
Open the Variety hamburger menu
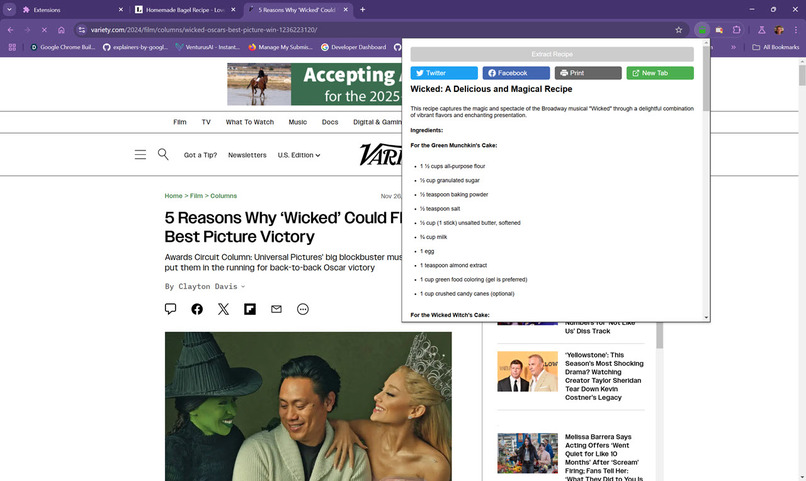click(140, 155)
